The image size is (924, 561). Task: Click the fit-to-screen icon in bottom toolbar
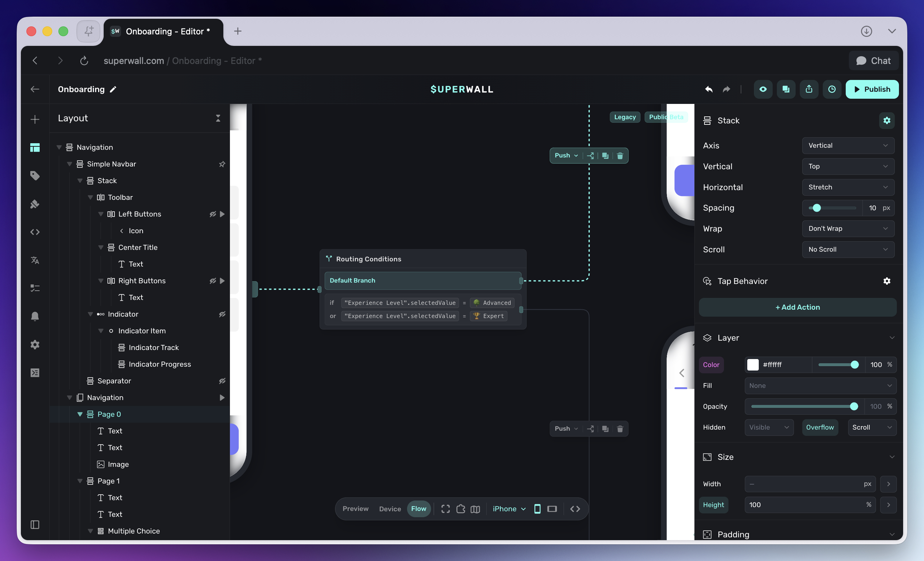[446, 509]
